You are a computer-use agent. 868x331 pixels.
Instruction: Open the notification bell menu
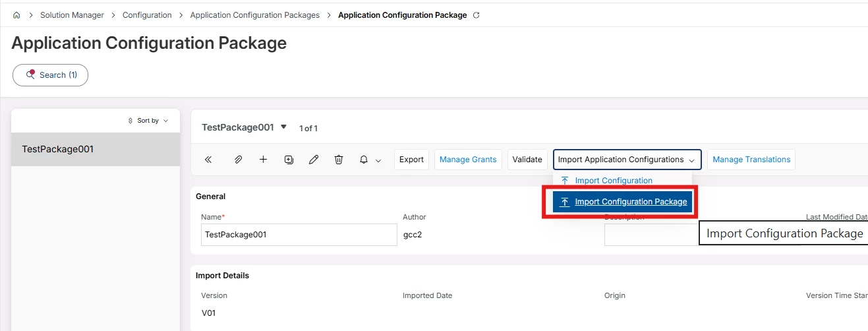[x=370, y=160]
